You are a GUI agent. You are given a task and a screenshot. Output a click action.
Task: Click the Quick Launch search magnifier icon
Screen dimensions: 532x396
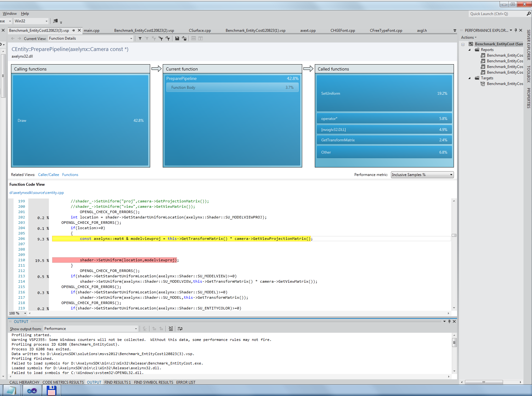click(529, 14)
